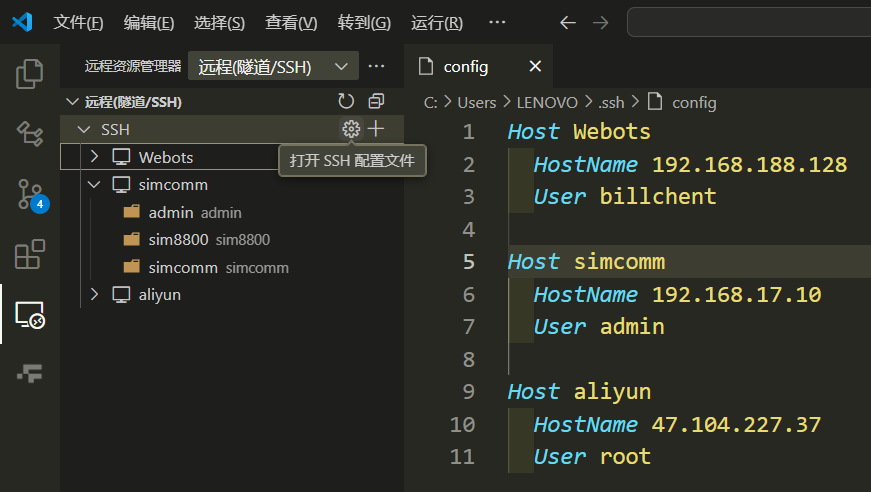
Task: Show more menu items via ellipsis
Action: 497,23
